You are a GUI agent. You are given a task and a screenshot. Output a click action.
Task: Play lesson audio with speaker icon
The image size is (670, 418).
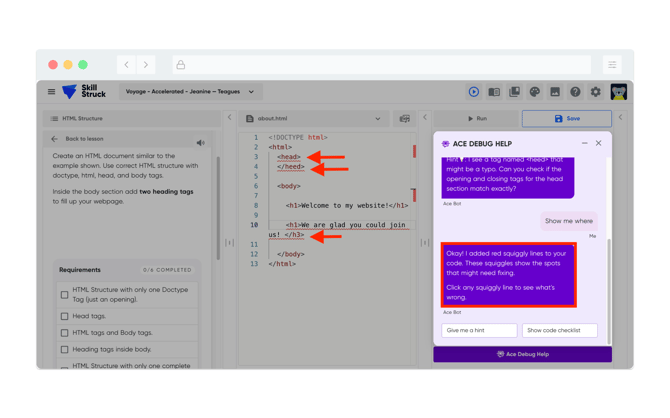pyautogui.click(x=201, y=143)
